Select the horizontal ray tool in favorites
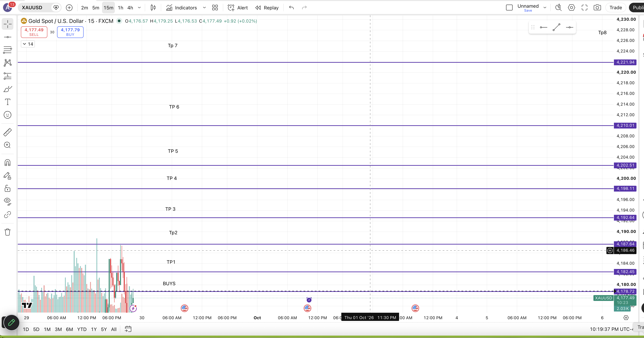The image size is (644, 338). (x=544, y=27)
